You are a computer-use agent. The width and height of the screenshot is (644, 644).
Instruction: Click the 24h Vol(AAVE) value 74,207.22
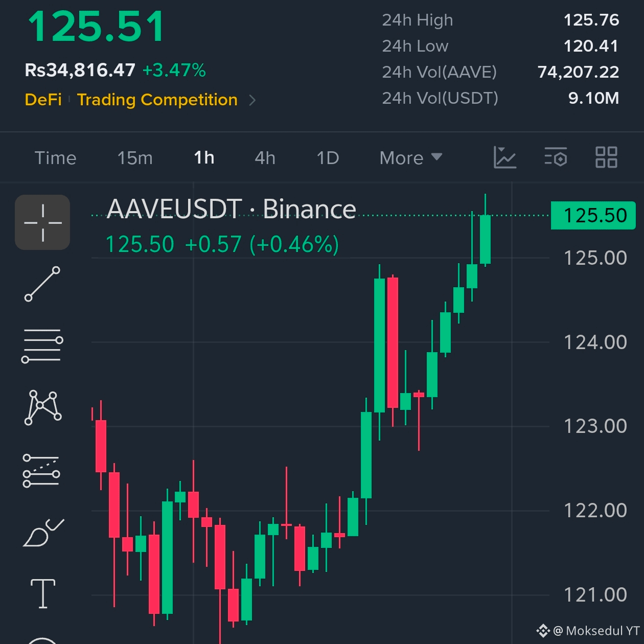(x=578, y=72)
